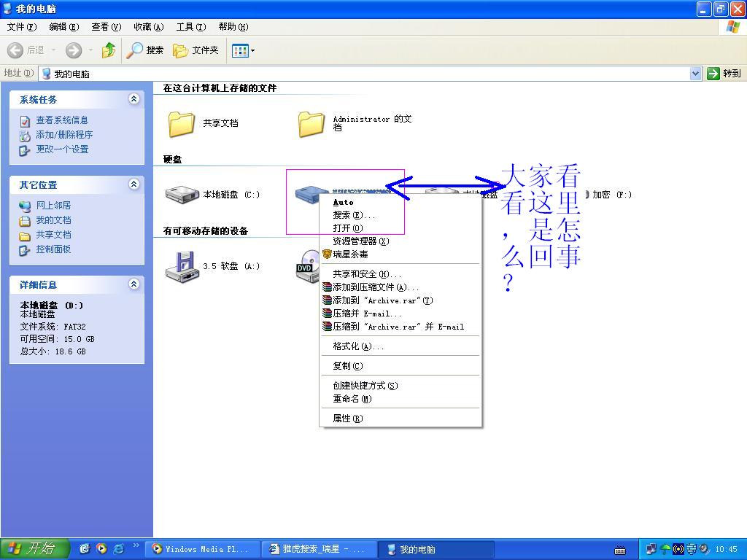
Task: Choose 添加到 "Archive.rar"(T) menu entry
Action: point(400,300)
